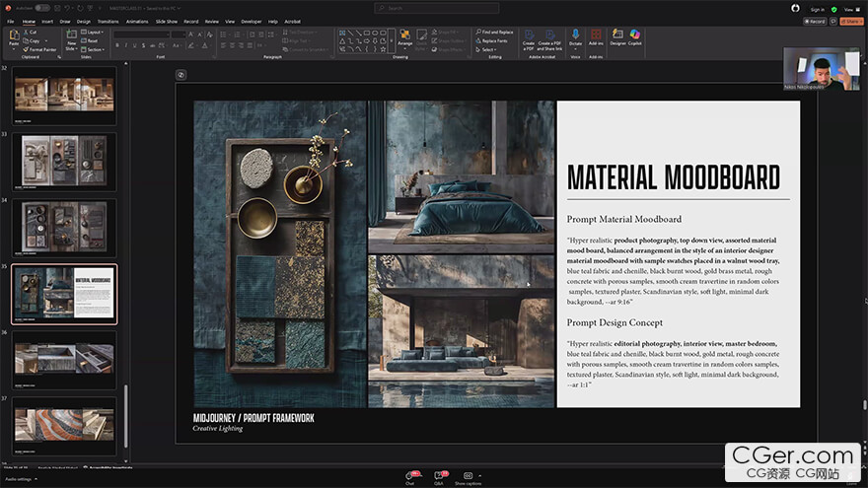Expand the file name saved-location dropdown
The height and width of the screenshot is (488, 868).
(180, 8)
